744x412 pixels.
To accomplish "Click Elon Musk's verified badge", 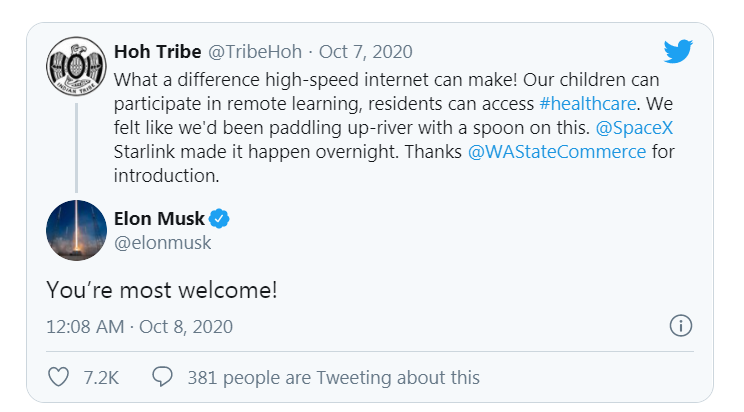I will (219, 219).
